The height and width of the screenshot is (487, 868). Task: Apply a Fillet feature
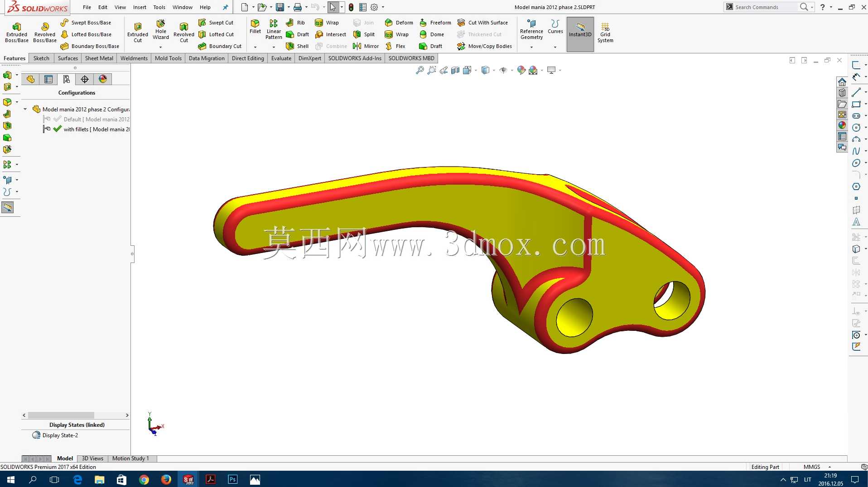tap(255, 27)
